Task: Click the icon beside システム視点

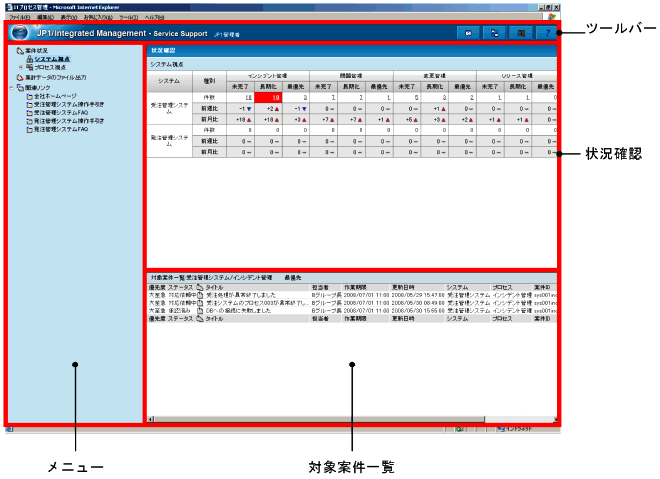Action: click(30, 59)
